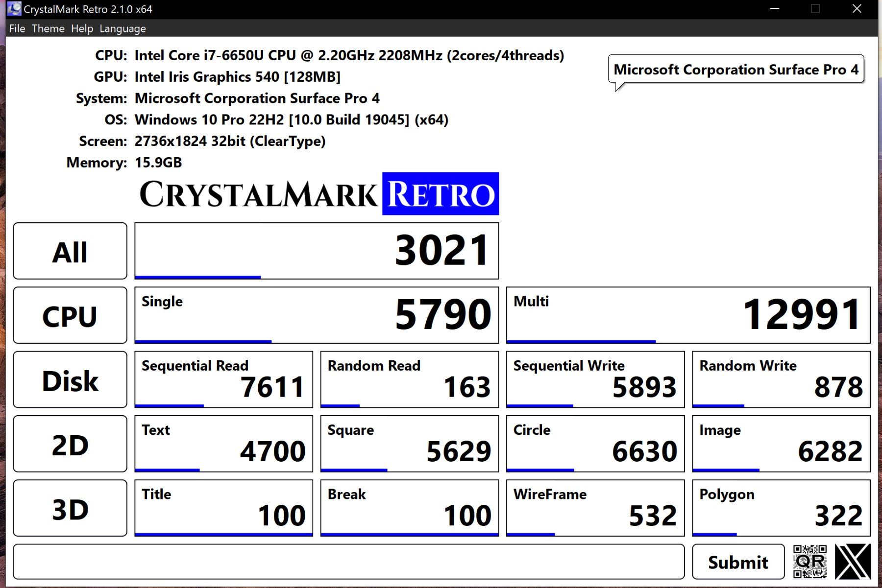Viewport: 882px width, 588px height.
Task: Run the All benchmark
Action: pos(70,251)
